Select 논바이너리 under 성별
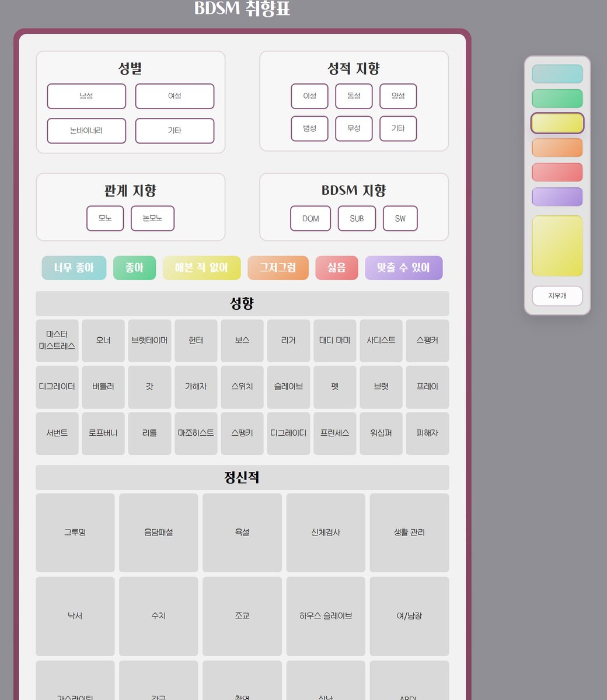The width and height of the screenshot is (607, 700). (x=86, y=131)
